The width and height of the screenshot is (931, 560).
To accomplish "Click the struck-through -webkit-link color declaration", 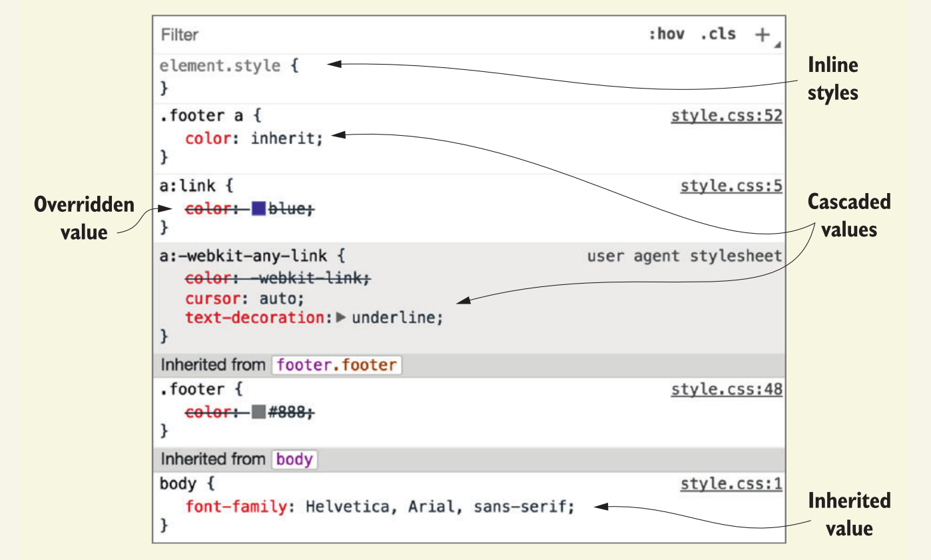I will [278, 278].
